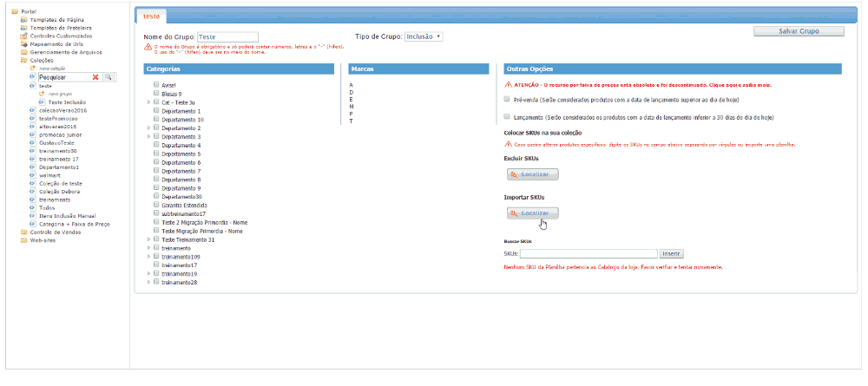868x386 pixels.
Task: Click the Web-sites folder icon
Action: 24,240
